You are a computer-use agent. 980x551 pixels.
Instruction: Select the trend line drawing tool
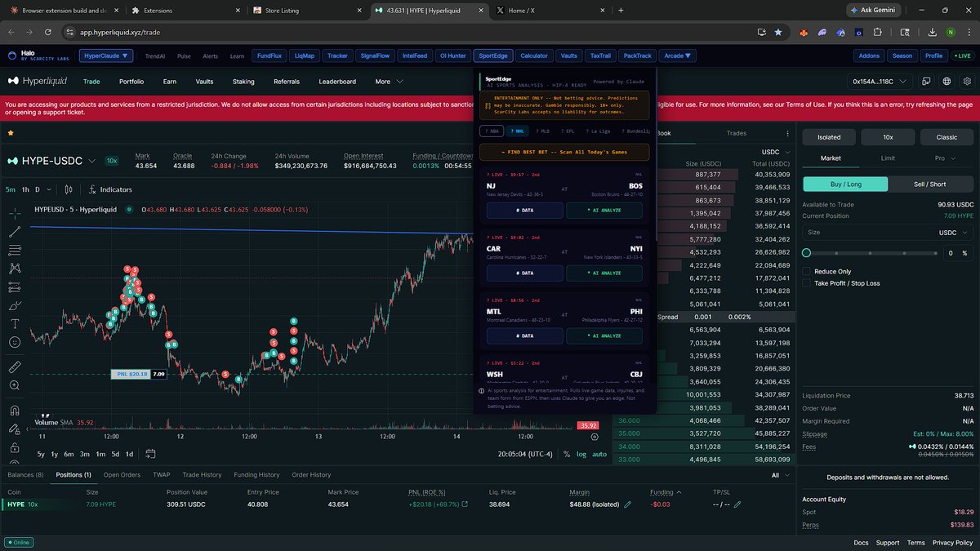point(15,232)
